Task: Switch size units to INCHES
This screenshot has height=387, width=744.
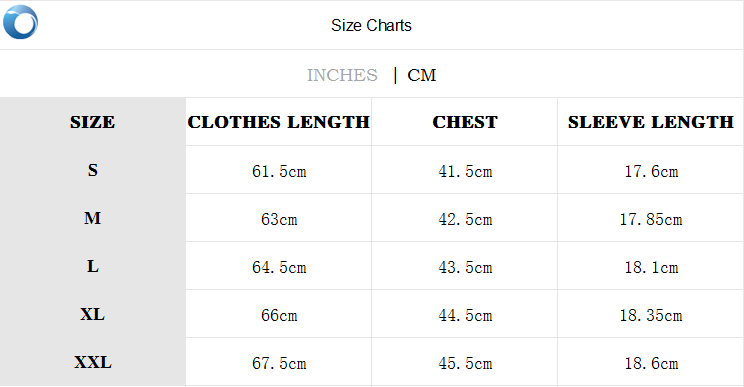Action: pyautogui.click(x=342, y=75)
